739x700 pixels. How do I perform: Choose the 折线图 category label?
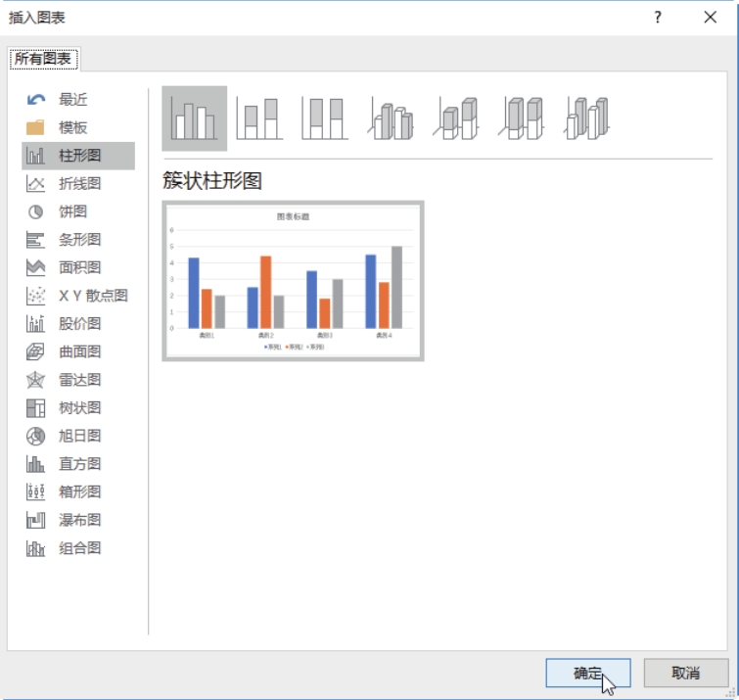pos(79,183)
